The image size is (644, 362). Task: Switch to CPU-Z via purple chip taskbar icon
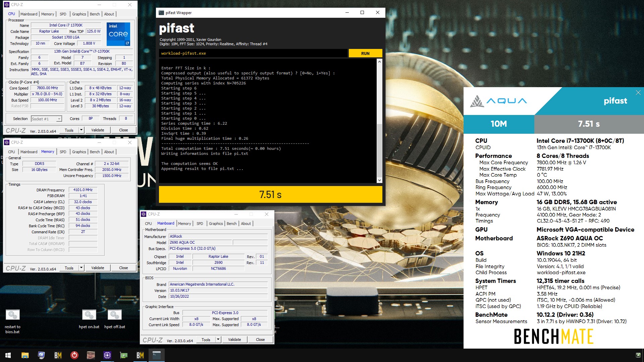107,355
